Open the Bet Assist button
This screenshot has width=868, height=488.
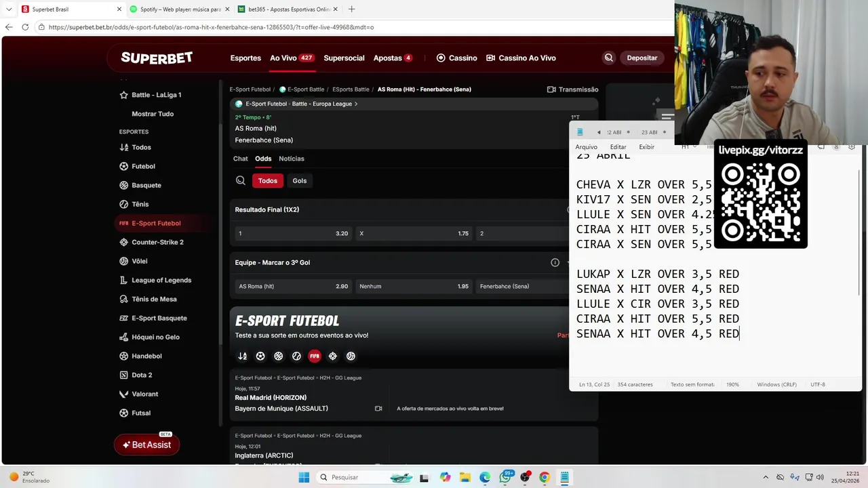pyautogui.click(x=146, y=445)
